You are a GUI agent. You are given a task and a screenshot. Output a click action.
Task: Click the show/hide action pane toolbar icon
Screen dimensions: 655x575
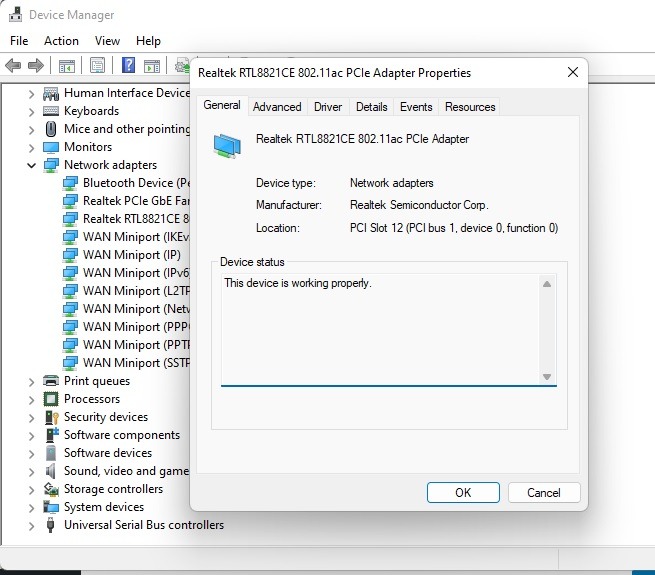(152, 66)
